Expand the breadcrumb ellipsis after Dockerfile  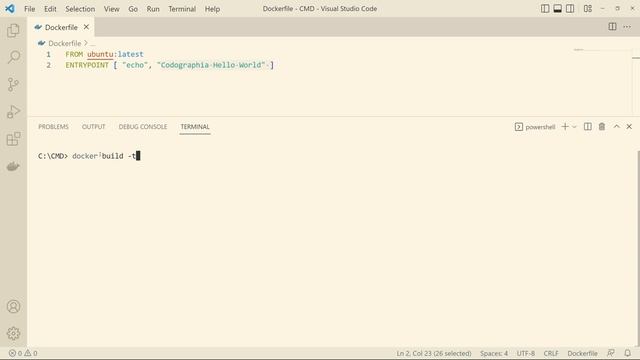click(x=93, y=43)
